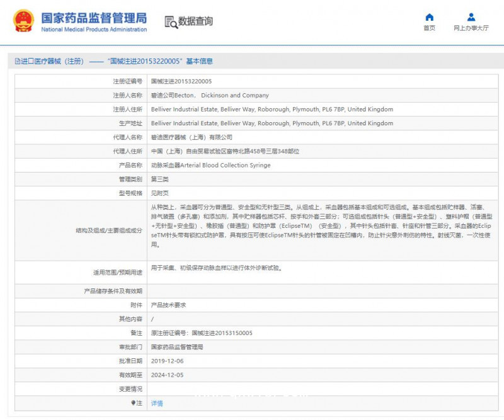Screen dimensions: 504x420
Task: Click the person icon above 网上办事大厅
Action: coord(471,16)
